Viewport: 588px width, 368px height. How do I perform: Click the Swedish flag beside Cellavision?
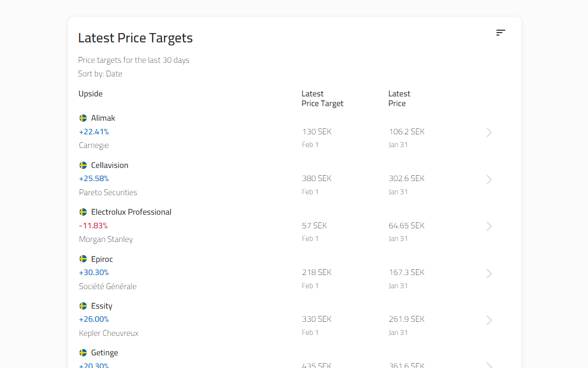pyautogui.click(x=83, y=166)
